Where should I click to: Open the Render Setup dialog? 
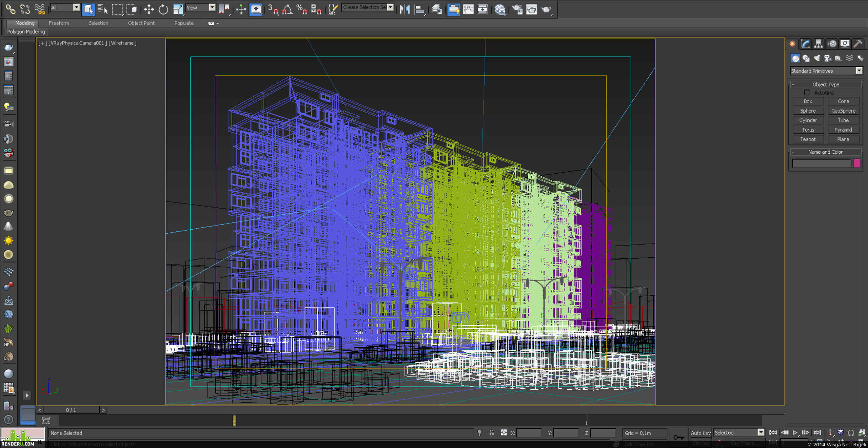click(517, 9)
